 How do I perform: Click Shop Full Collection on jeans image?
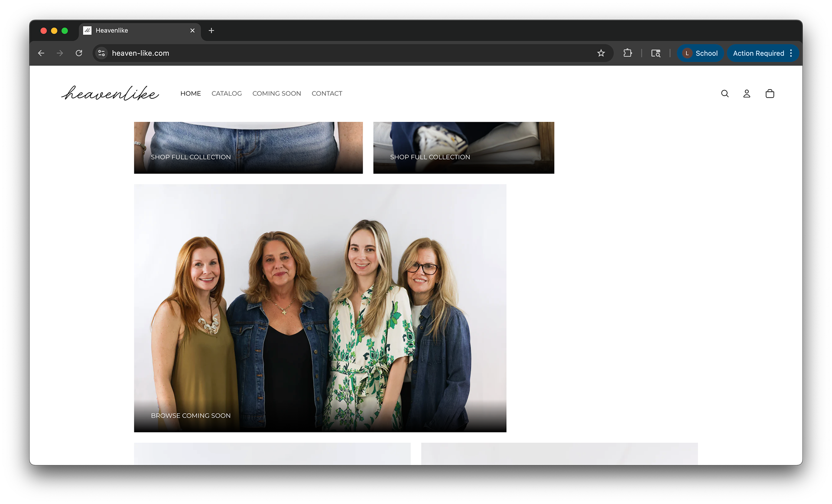[191, 157]
